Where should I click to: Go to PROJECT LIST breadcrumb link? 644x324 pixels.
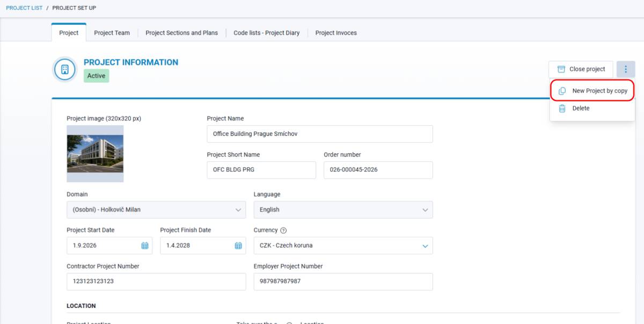coord(24,8)
